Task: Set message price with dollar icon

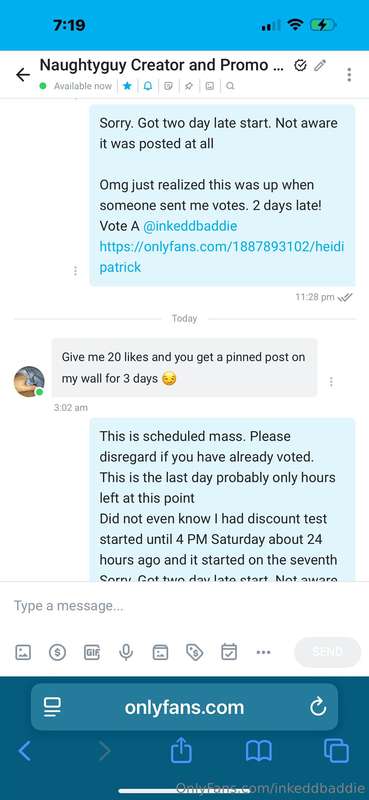Action: (x=57, y=652)
